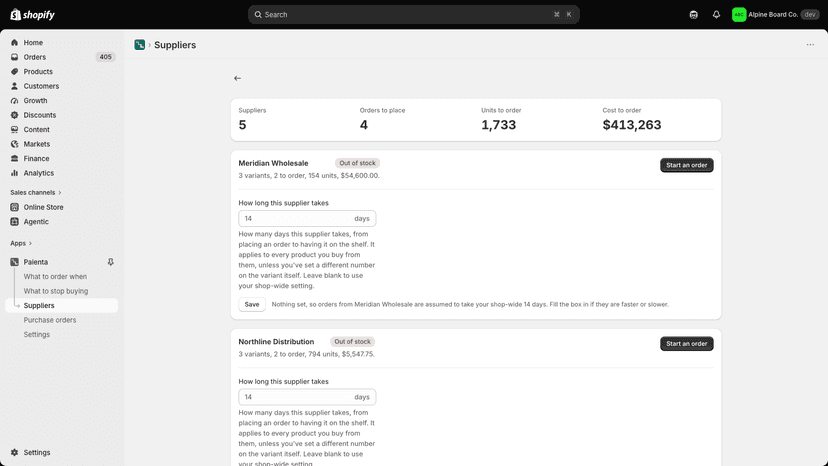Viewport: 828px width, 466px height.
Task: Open the Growth icon
Action: [14, 100]
